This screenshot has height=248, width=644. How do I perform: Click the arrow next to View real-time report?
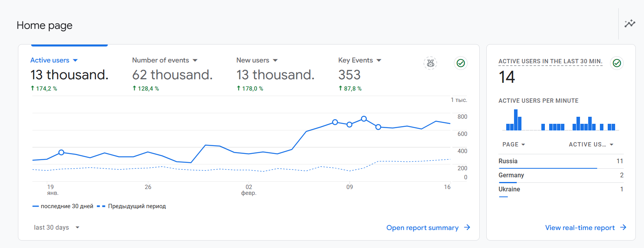click(x=623, y=227)
